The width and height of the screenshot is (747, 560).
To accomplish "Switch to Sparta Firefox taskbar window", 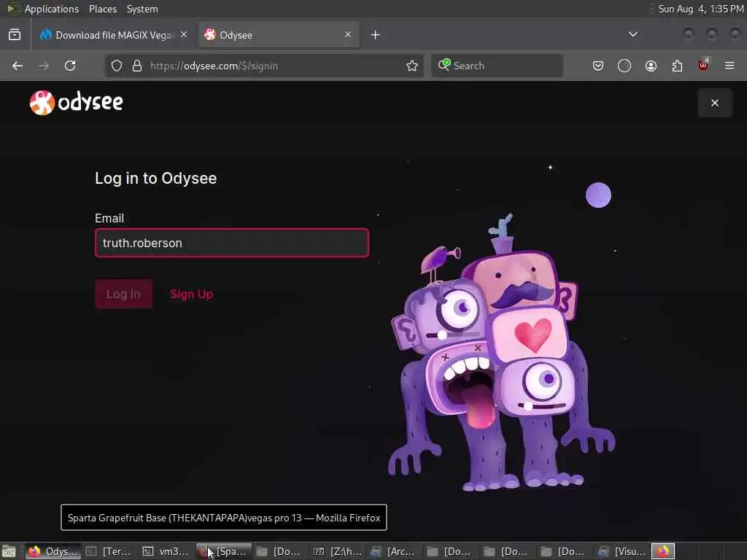I will [x=224, y=551].
